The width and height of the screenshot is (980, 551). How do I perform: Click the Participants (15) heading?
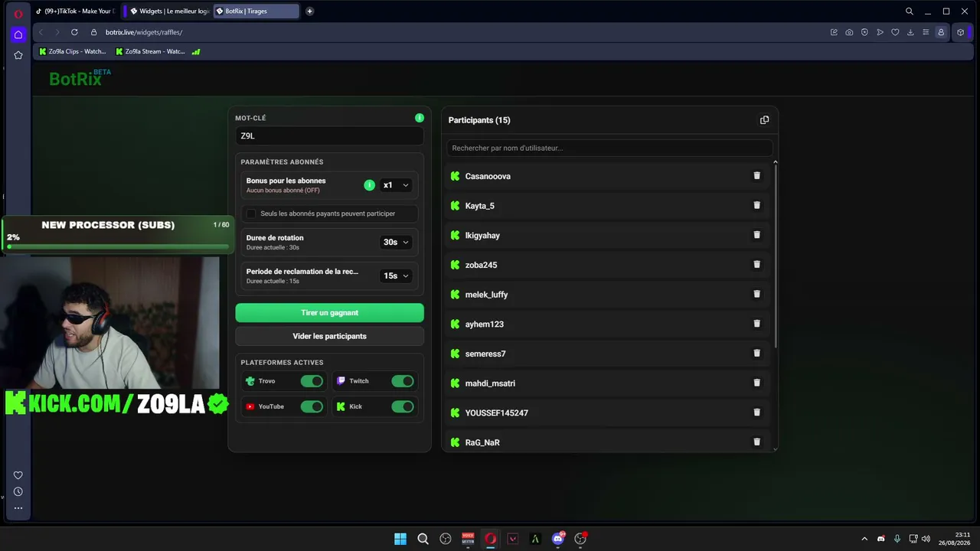tap(479, 120)
